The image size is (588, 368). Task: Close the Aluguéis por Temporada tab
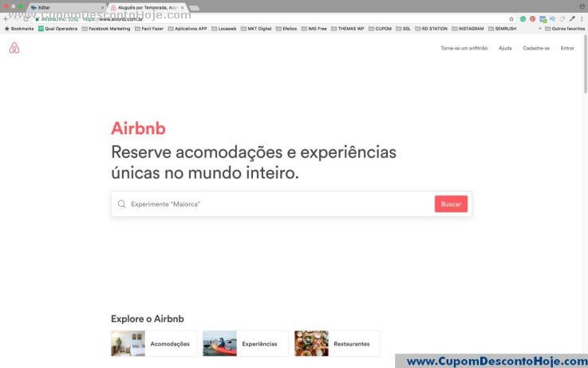(182, 7)
